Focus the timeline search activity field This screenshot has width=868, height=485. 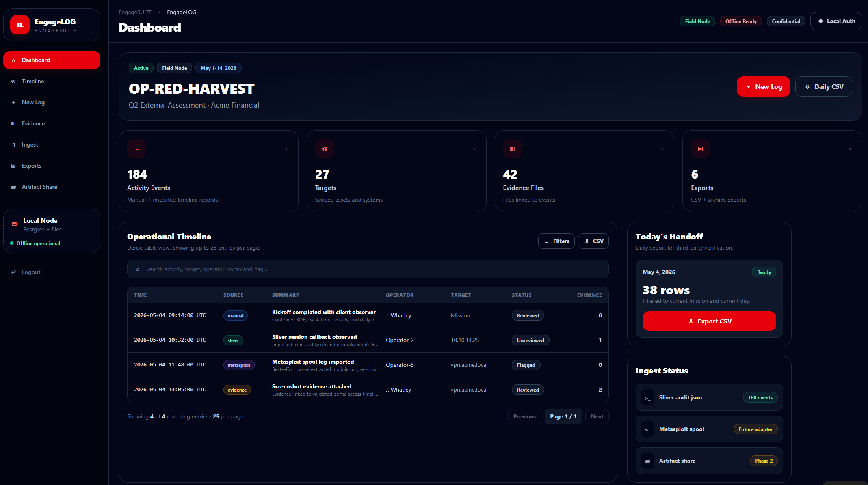368,269
